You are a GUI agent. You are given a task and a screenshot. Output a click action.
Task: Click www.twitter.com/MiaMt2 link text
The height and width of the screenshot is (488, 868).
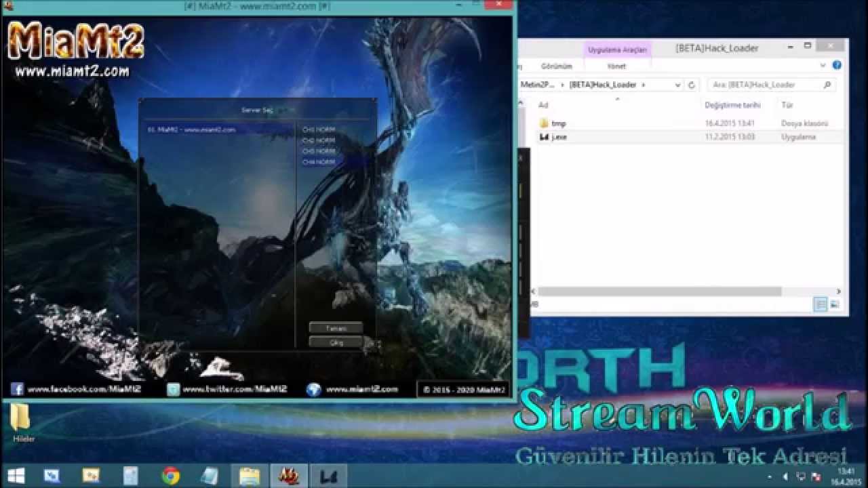(x=235, y=389)
